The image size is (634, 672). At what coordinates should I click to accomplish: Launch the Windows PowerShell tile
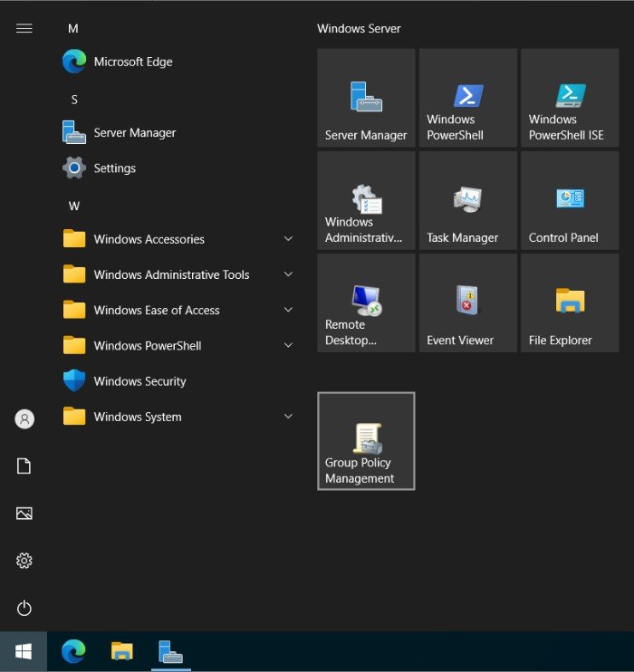pos(468,98)
